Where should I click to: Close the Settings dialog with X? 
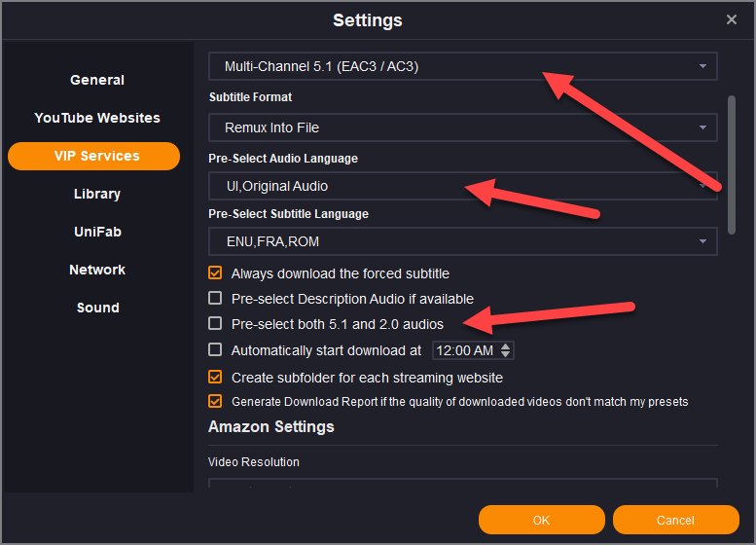point(732,19)
